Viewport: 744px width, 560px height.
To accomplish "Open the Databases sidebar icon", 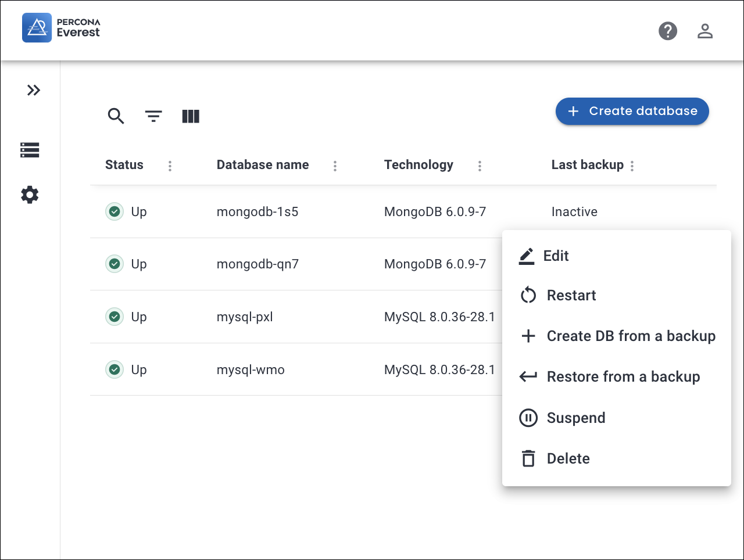I will click(x=30, y=150).
